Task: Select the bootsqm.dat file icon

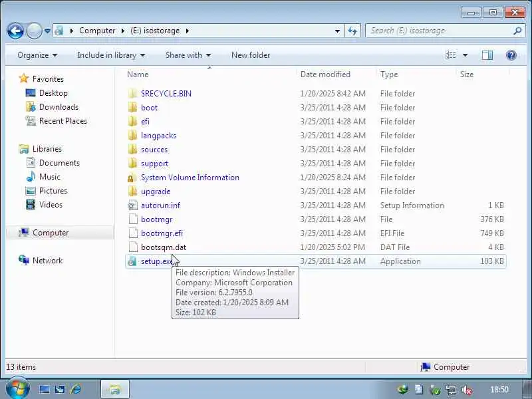Action: point(132,247)
